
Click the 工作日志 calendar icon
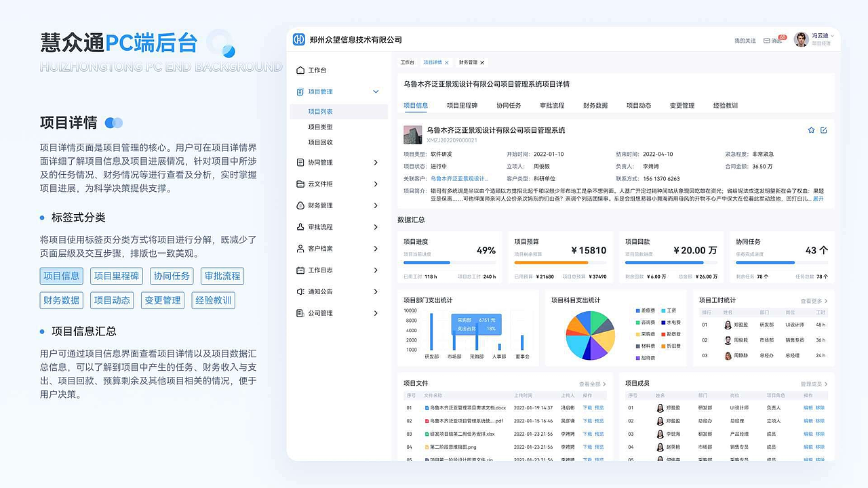point(300,270)
